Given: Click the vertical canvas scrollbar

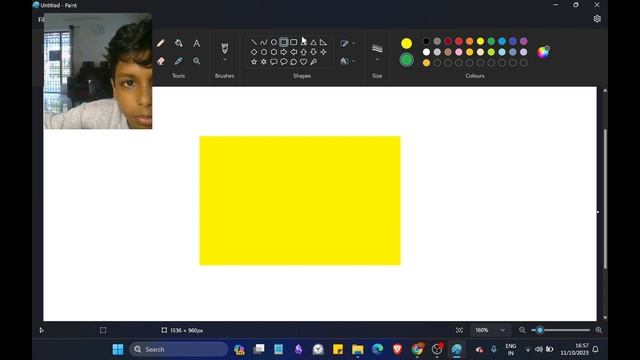Looking at the screenshot, I should [x=605, y=199].
